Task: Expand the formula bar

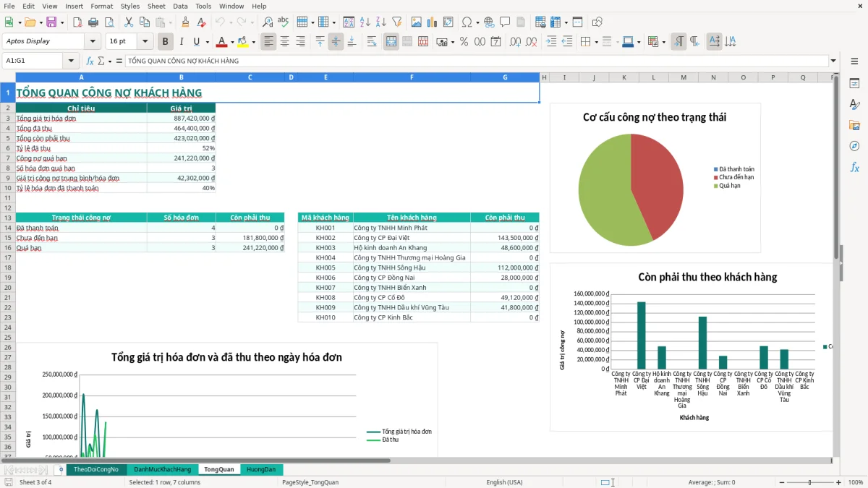Action: point(833,61)
